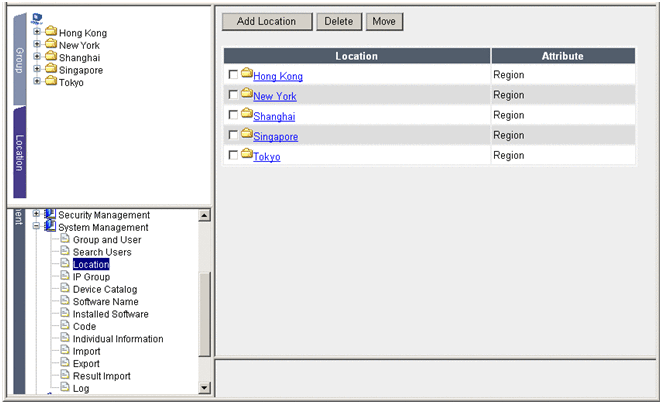Switch to the Group side tab
This screenshot has height=405, width=663.
point(19,59)
